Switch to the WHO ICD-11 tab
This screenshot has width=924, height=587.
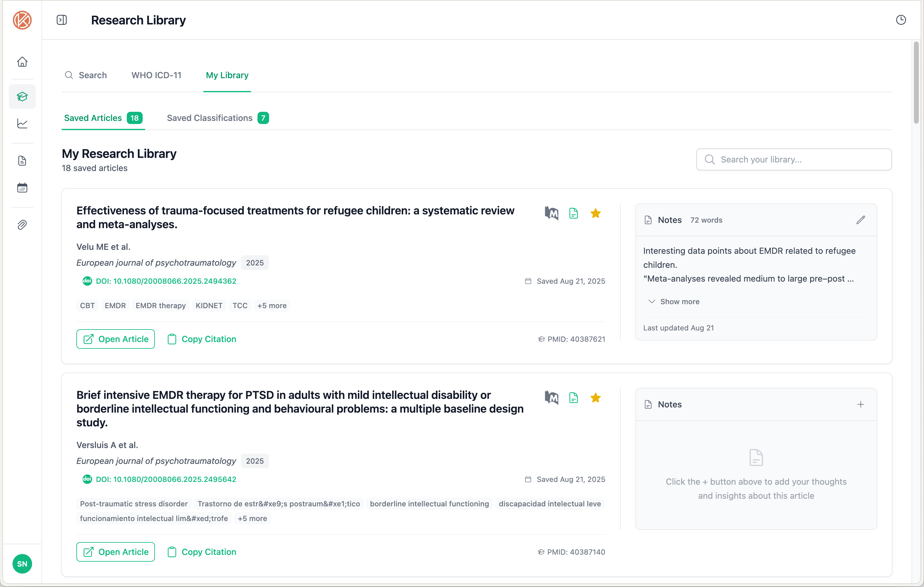pyautogui.click(x=156, y=75)
